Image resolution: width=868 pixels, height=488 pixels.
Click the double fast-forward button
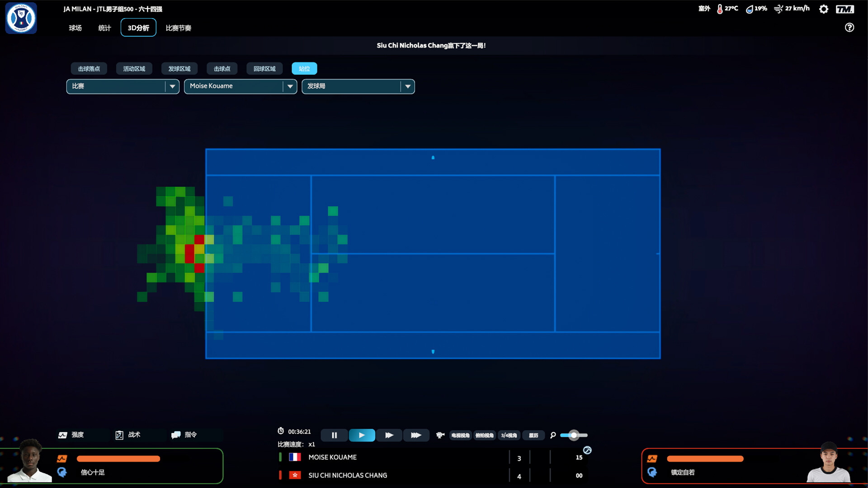coord(389,435)
